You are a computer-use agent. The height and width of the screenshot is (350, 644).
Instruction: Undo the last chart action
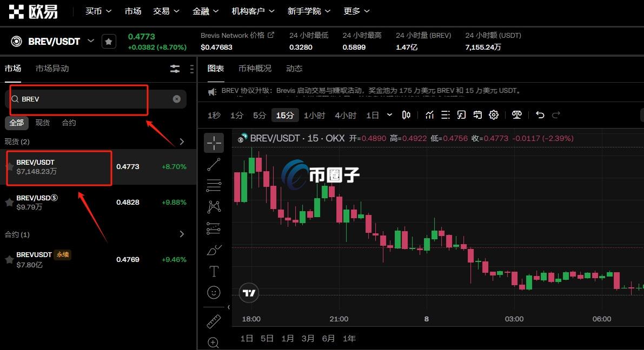click(539, 115)
